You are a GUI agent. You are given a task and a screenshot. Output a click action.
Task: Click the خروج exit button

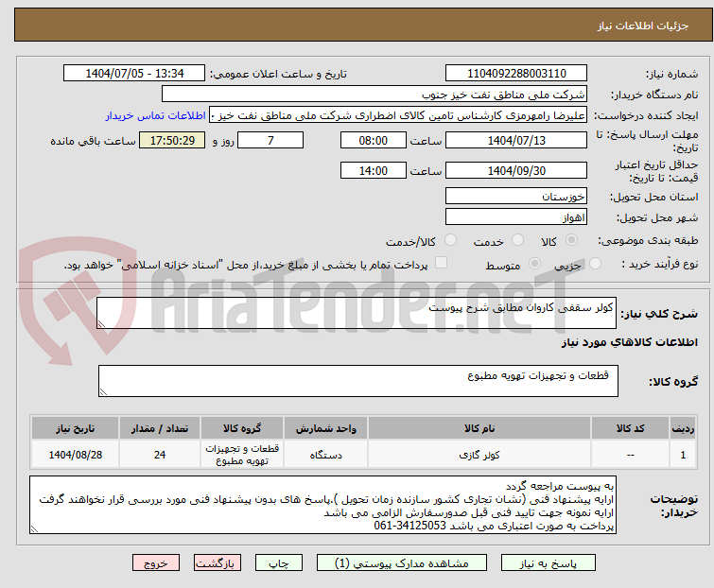coord(156,563)
